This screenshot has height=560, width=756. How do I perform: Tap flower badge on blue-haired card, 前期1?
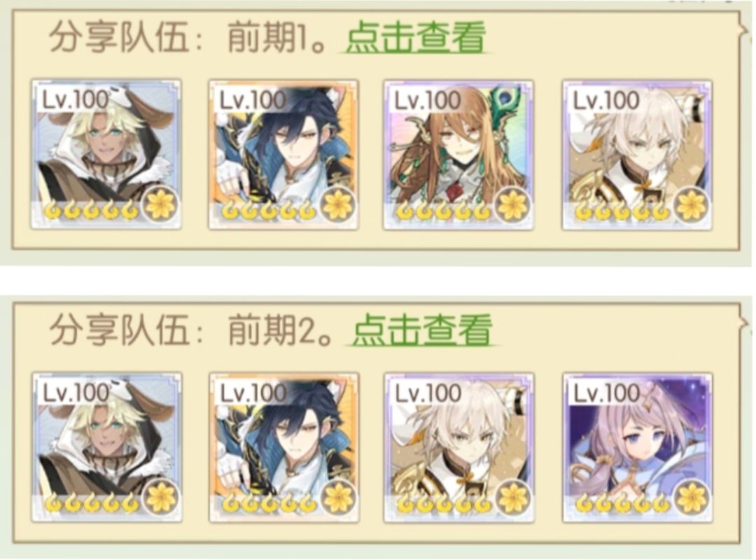point(338,206)
